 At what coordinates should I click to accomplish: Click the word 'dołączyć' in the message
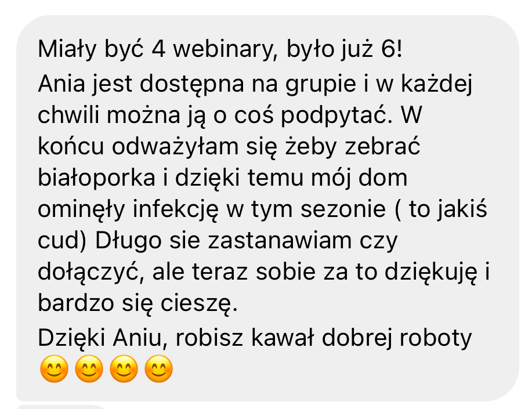click(x=91, y=273)
